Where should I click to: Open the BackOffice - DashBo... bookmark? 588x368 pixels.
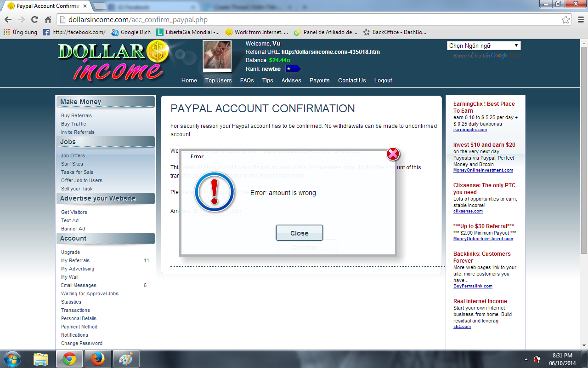(x=395, y=32)
